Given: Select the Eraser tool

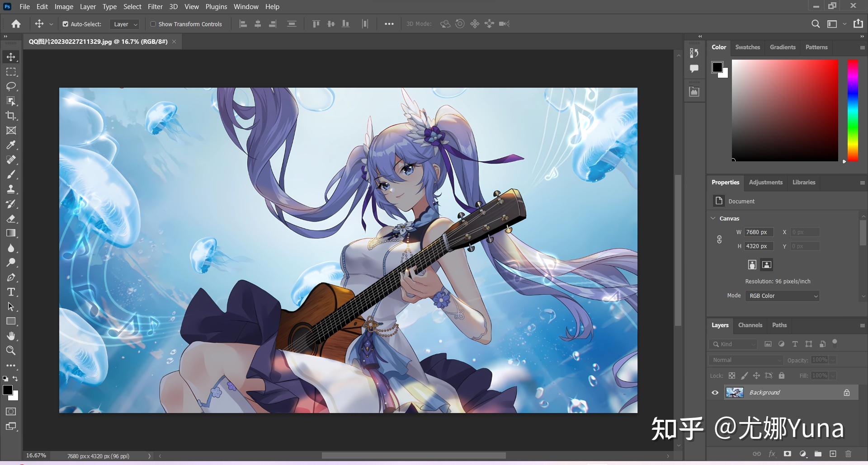Looking at the screenshot, I should pos(11,219).
